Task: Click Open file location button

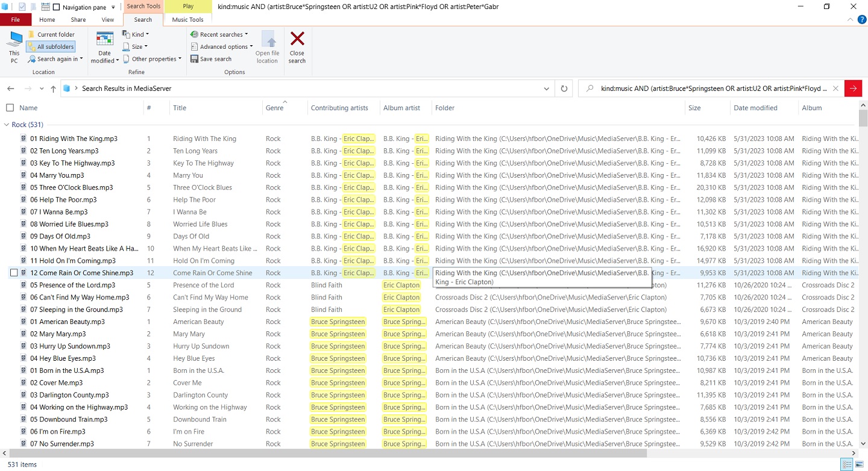Action: [x=268, y=47]
